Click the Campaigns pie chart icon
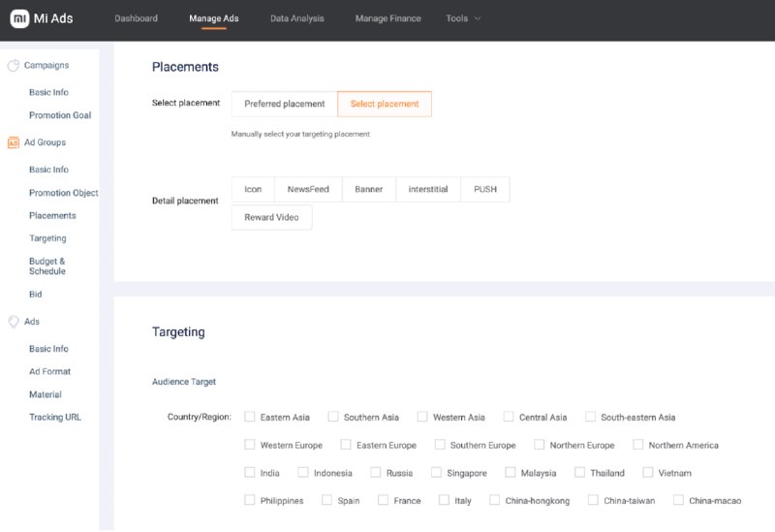775x532 pixels. (14, 65)
